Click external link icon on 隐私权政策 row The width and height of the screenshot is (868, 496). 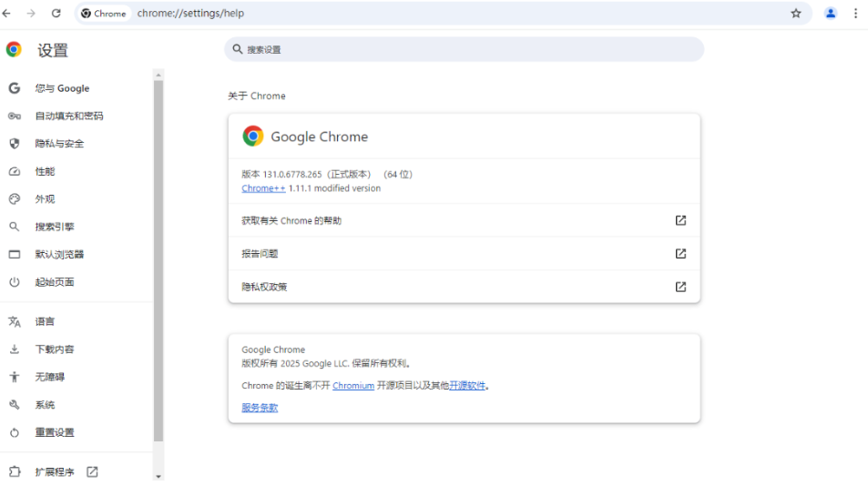(680, 287)
